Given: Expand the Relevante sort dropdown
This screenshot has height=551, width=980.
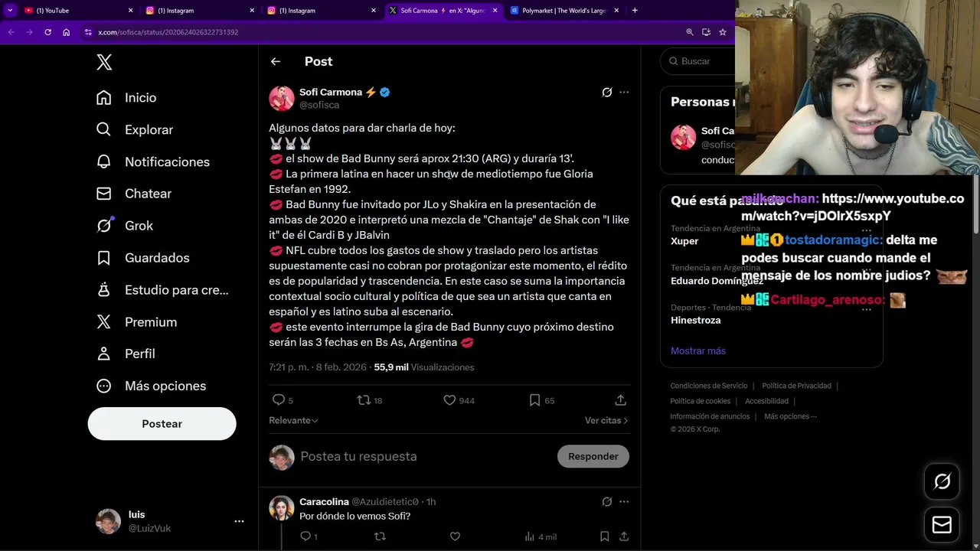Looking at the screenshot, I should 293,420.
